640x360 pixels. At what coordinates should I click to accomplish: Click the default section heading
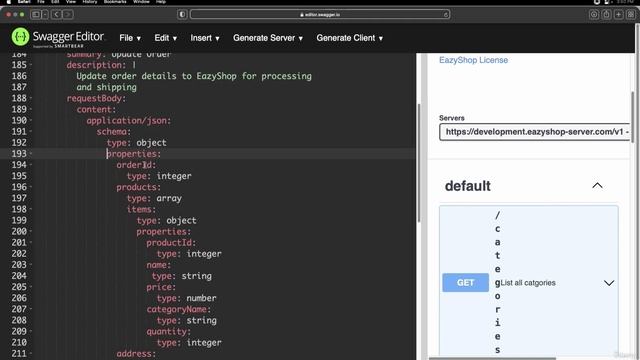[468, 186]
